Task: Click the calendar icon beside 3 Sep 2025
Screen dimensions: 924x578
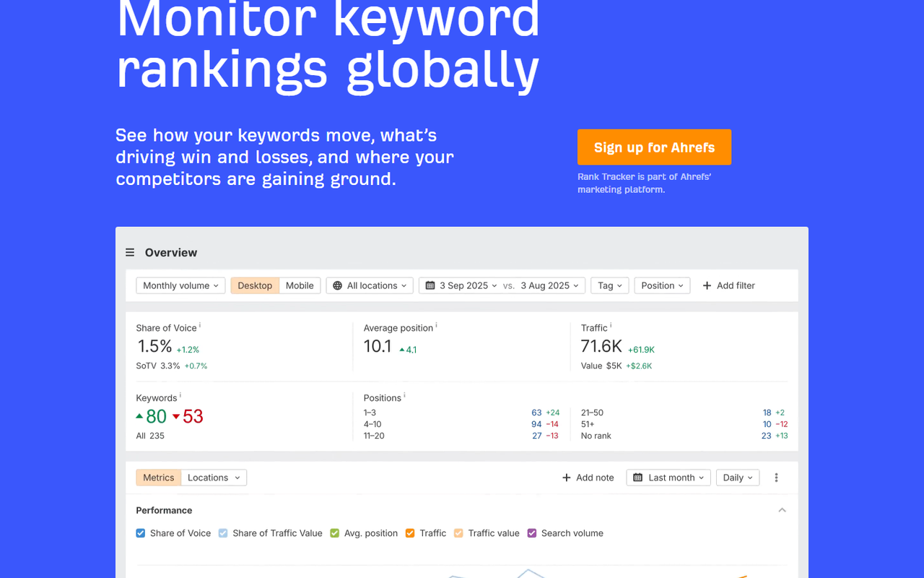Action: (x=430, y=285)
